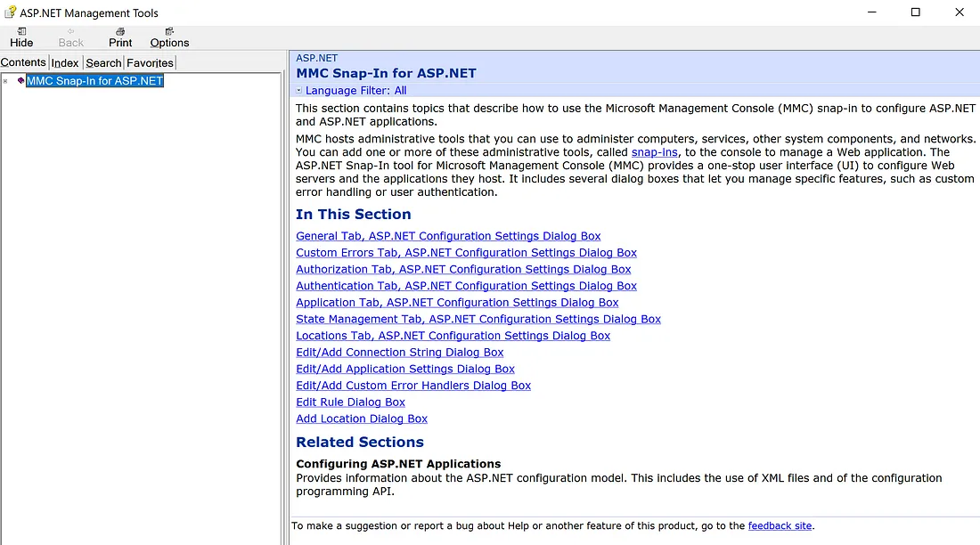Click the Back arrow toolbar icon
The height and width of the screenshot is (545, 980).
[71, 31]
